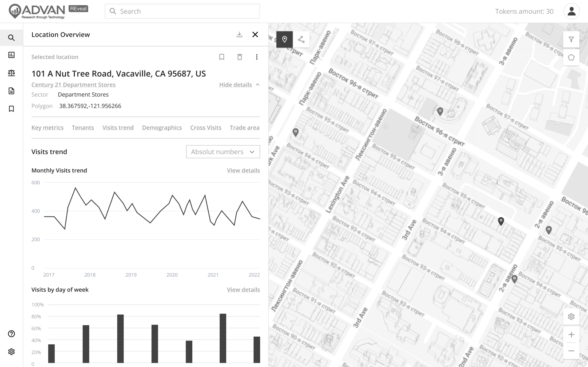This screenshot has width=588, height=367.
Task: Switch to the Cross Visits tab
Action: tap(206, 127)
